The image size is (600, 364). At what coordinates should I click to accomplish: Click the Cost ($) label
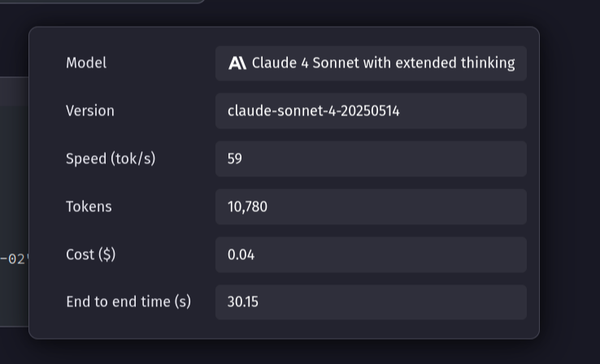click(x=91, y=254)
